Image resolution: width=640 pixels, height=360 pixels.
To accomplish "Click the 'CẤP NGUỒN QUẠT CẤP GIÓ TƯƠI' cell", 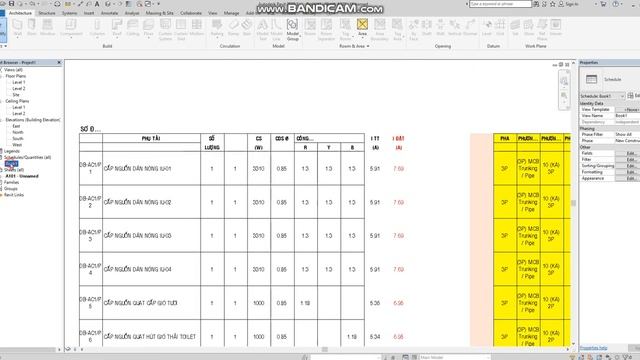I will [151, 303].
